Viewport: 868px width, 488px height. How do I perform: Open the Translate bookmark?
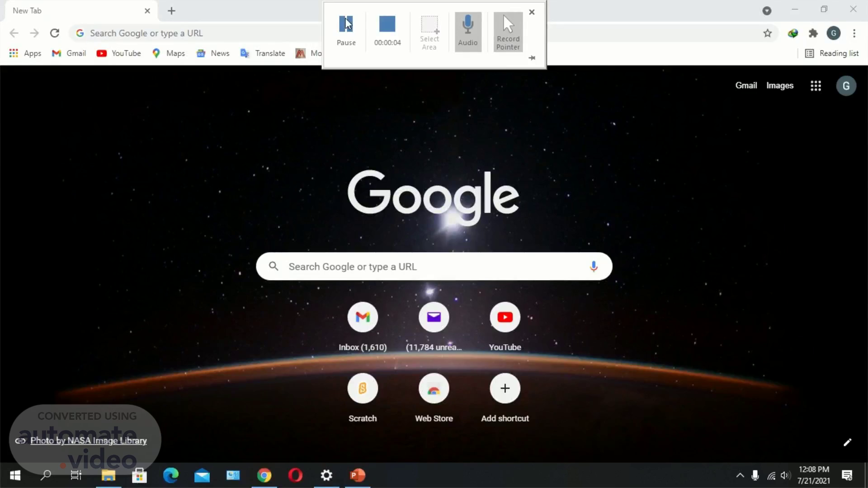click(263, 53)
